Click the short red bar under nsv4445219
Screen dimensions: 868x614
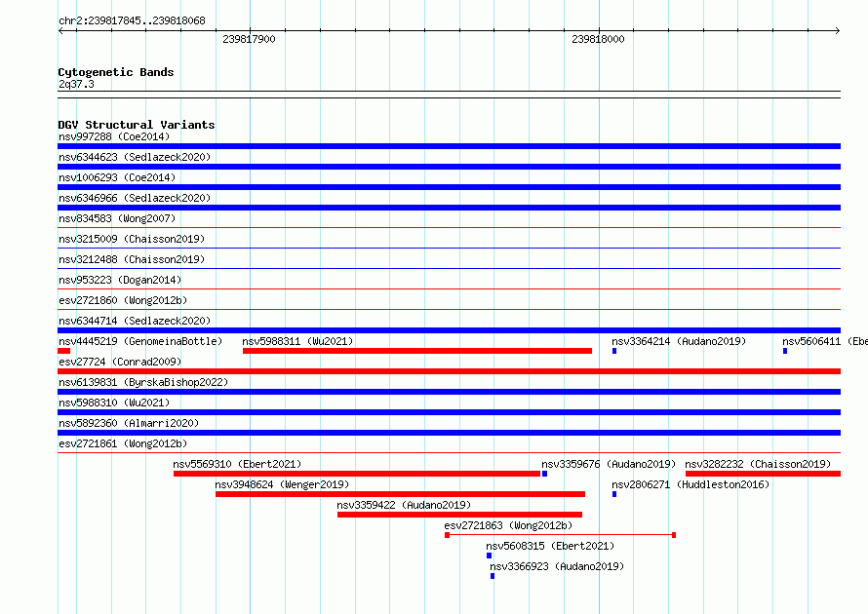click(64, 351)
